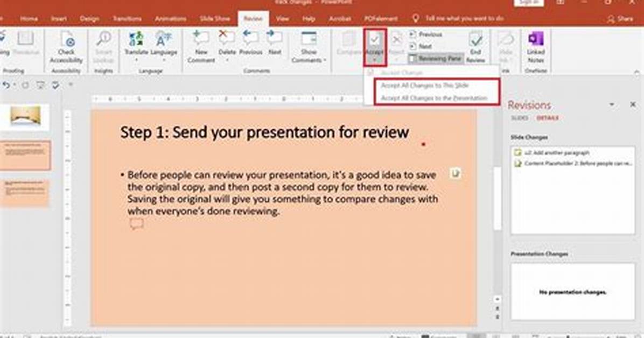Click Start From Beginning in the quick access toolbar
The width and height of the screenshot is (644, 338).
40,85
